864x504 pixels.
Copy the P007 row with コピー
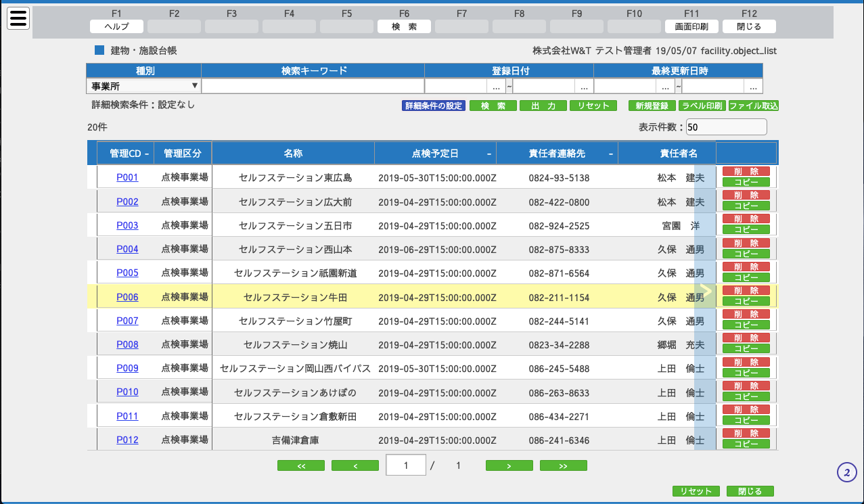pos(746,325)
